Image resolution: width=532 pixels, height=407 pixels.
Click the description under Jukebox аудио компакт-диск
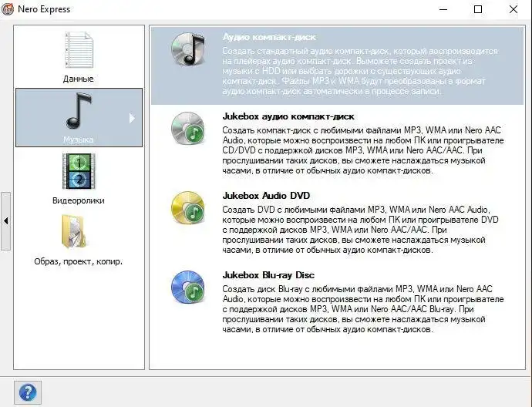pos(363,150)
